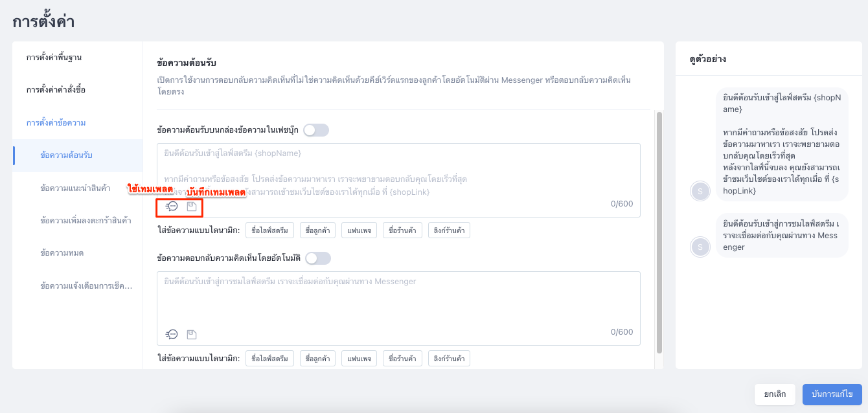The height and width of the screenshot is (413, 868).
Task: Click use-template icon in auto comment reply box
Action: [x=172, y=335]
